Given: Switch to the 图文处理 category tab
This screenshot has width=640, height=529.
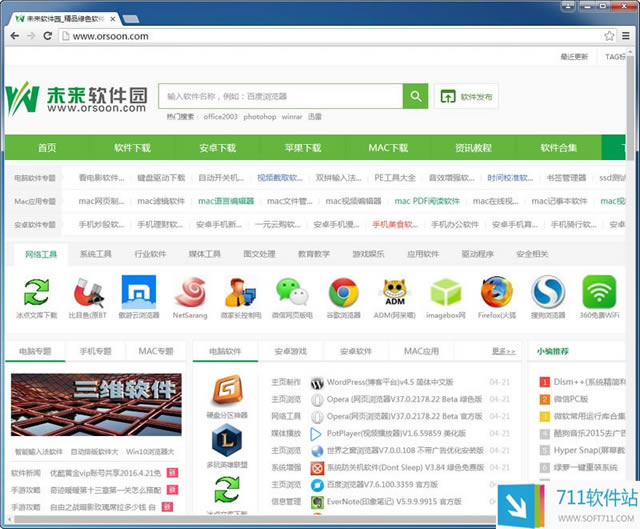Looking at the screenshot, I should 260,254.
